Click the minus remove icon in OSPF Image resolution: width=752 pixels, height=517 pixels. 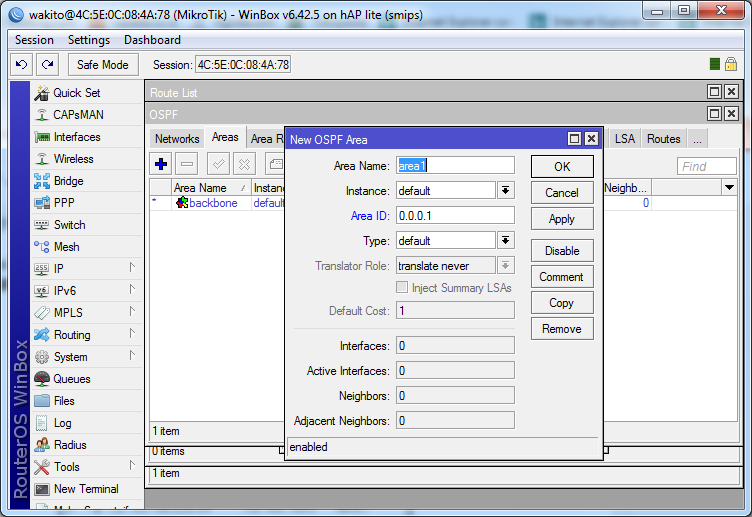click(x=187, y=164)
